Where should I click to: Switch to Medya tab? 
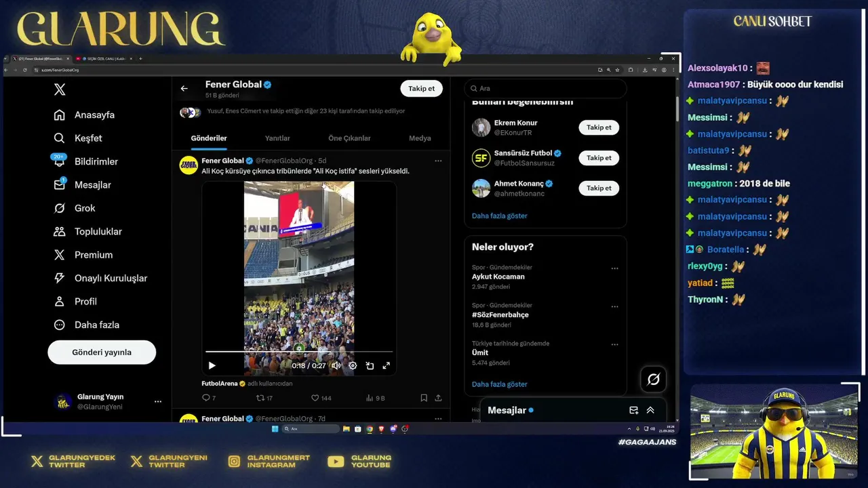(420, 138)
